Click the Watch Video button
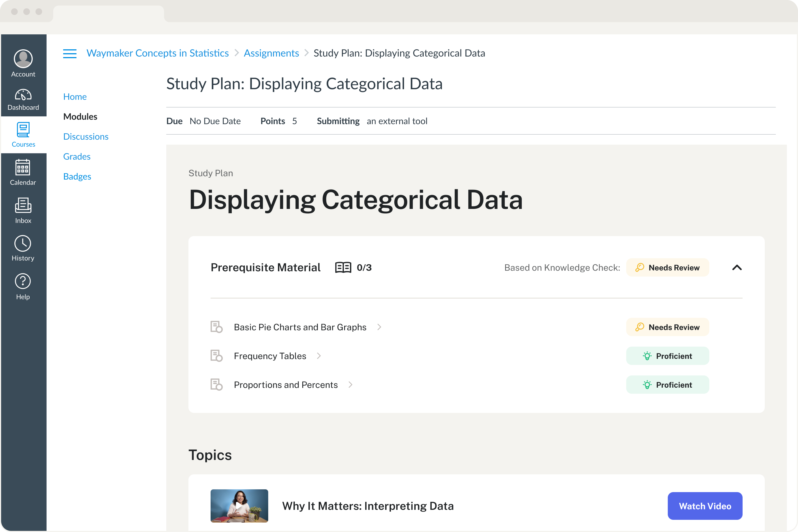The image size is (798, 532). 705,506
